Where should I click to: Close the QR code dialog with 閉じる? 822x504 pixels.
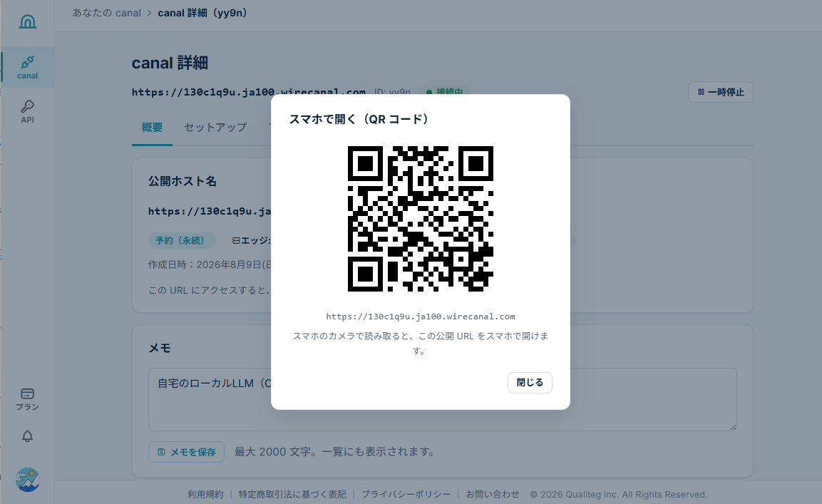tap(530, 382)
